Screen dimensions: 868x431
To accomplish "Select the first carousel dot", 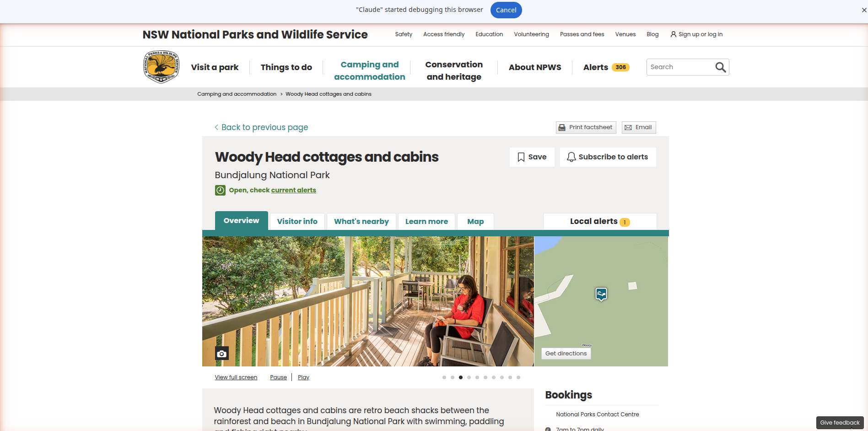I will click(x=444, y=377).
